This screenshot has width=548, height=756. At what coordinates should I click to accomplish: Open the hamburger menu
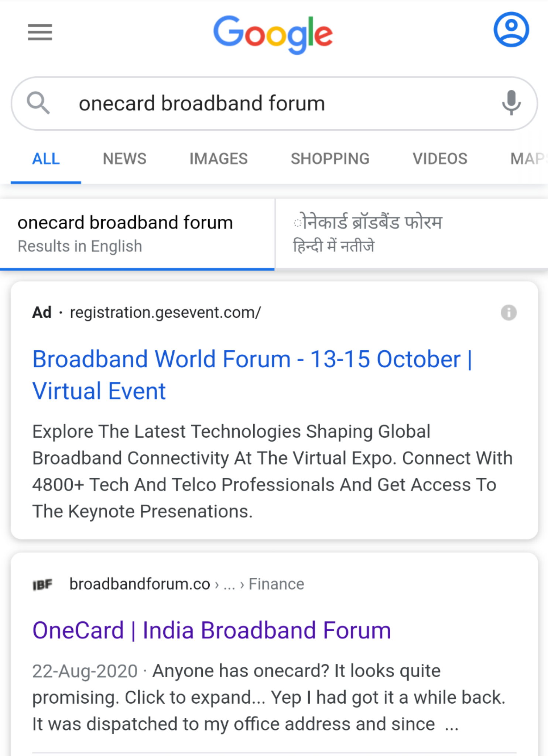(40, 32)
